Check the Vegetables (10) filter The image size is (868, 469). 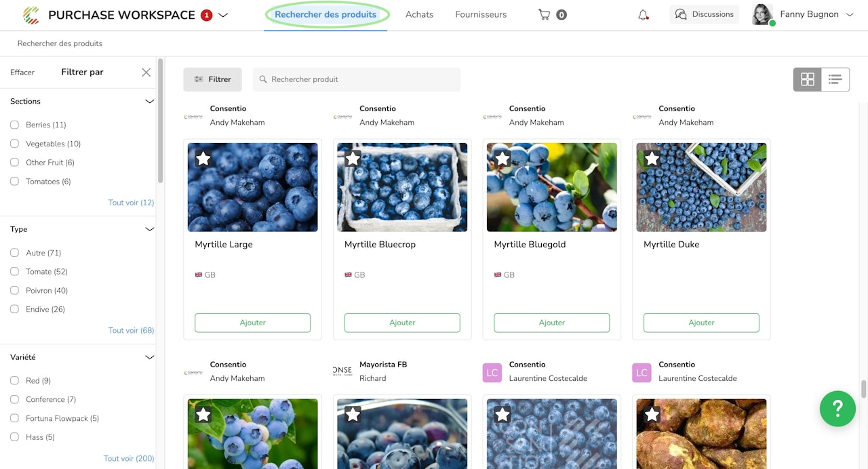(14, 144)
